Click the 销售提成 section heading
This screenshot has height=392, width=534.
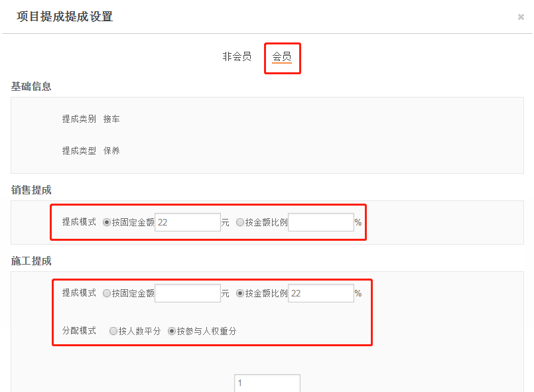click(31, 190)
